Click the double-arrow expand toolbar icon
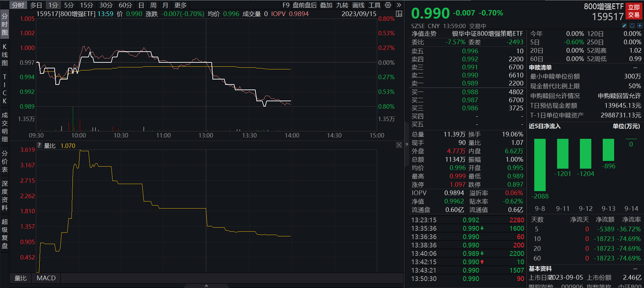 (x=399, y=5)
